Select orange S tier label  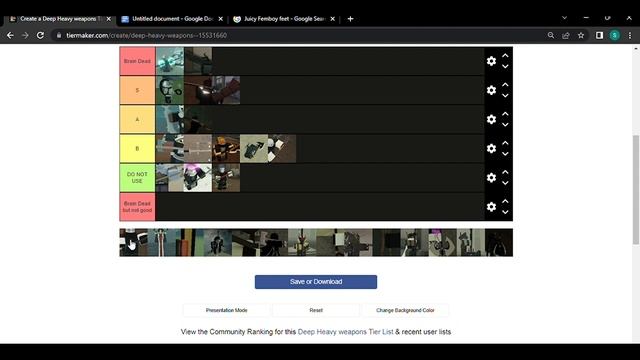coord(137,90)
